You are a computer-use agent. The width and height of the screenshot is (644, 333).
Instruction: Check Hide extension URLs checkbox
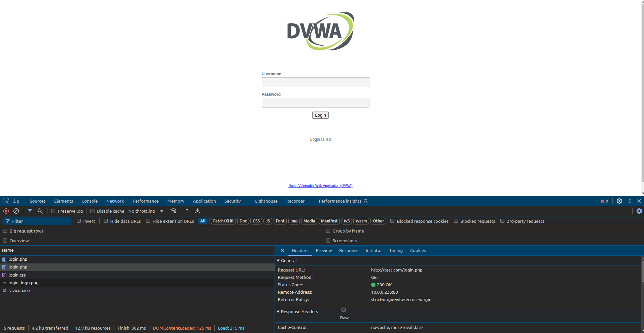click(148, 221)
